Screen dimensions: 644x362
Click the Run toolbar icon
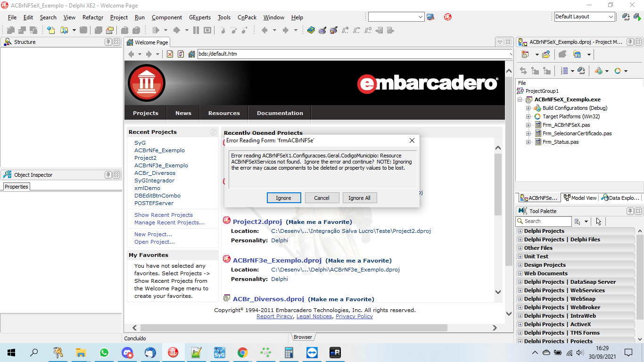click(156, 30)
